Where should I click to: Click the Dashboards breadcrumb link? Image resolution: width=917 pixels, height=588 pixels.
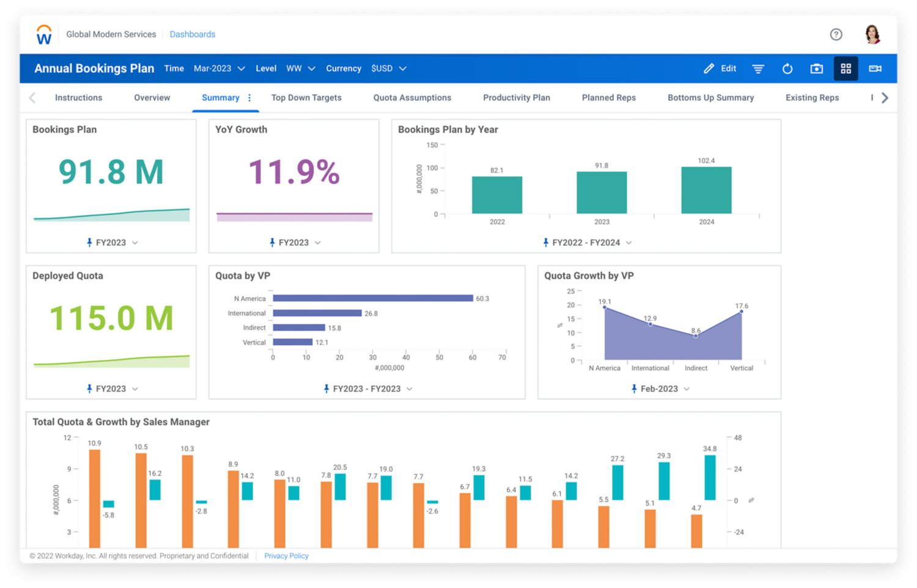193,35
